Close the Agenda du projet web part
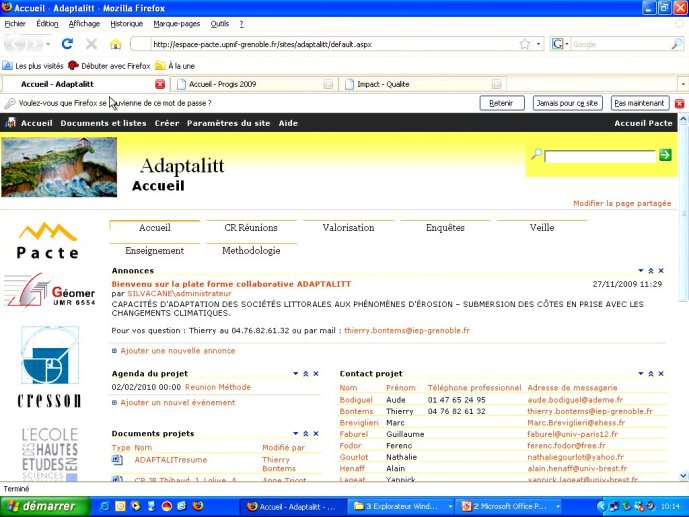The image size is (689, 517). 316,374
